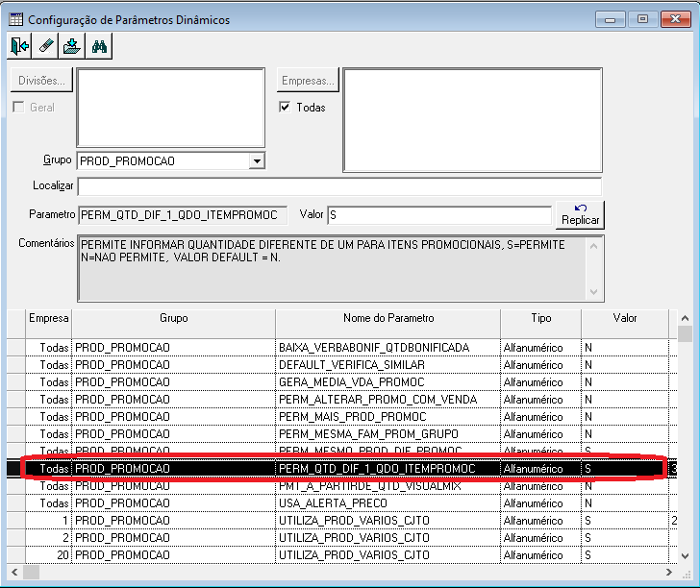Select the USA_ALERTA_PRECO row

tap(342, 503)
